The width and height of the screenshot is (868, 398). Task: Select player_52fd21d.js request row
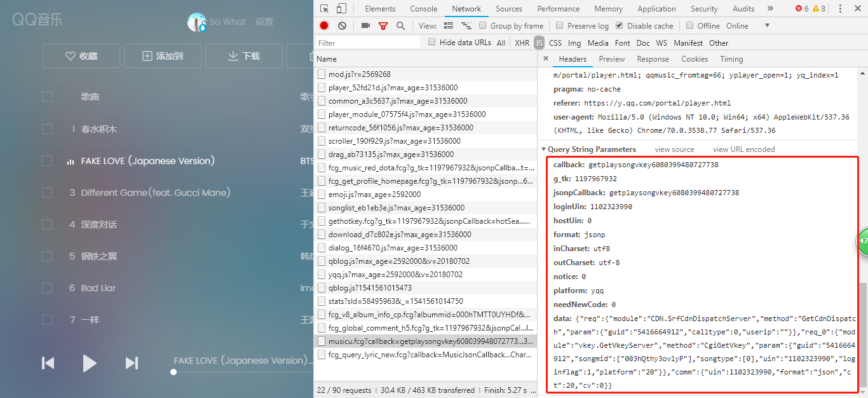(x=426, y=88)
